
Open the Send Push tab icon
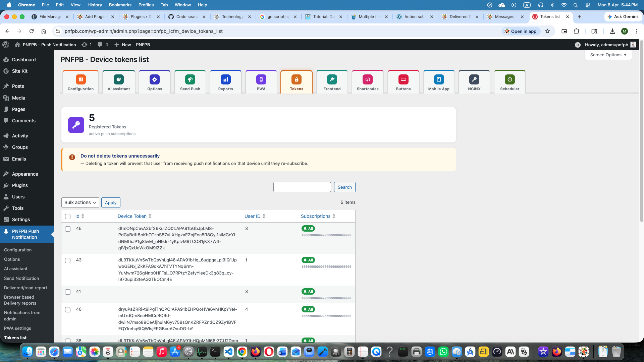coord(190,80)
